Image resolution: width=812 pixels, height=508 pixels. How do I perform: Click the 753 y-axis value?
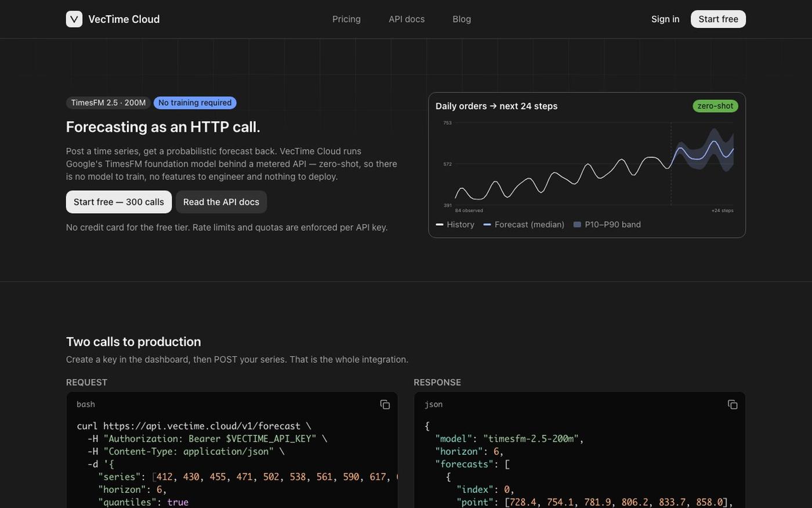447,123
